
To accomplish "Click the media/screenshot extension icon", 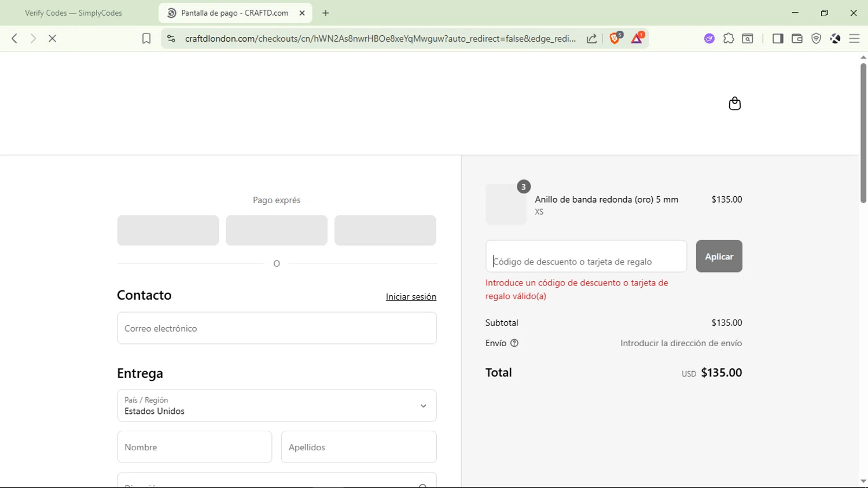I will click(748, 38).
